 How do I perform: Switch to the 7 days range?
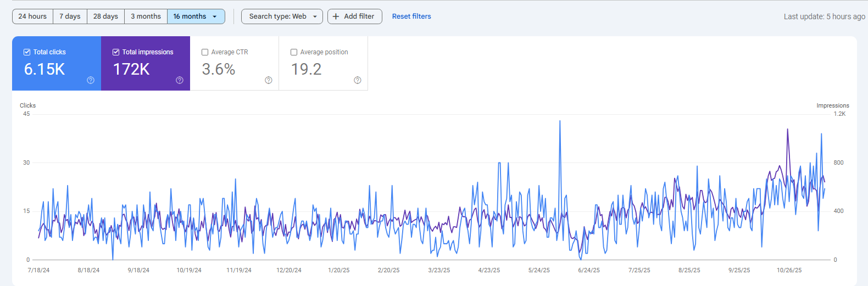[x=70, y=16]
